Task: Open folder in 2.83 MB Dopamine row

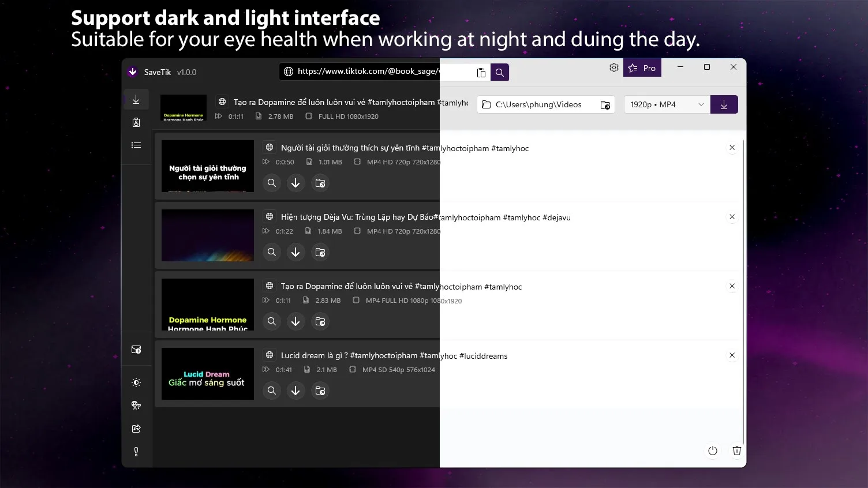Action: (320, 321)
